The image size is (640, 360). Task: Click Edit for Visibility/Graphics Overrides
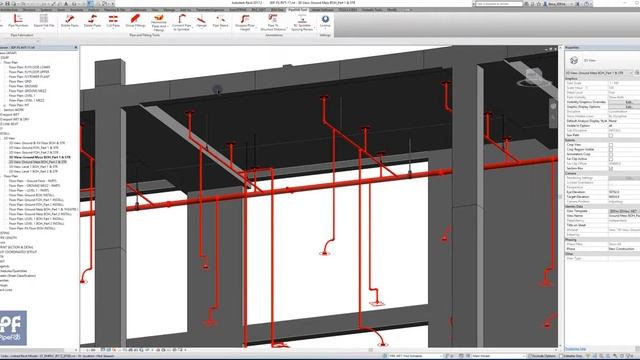click(624, 102)
